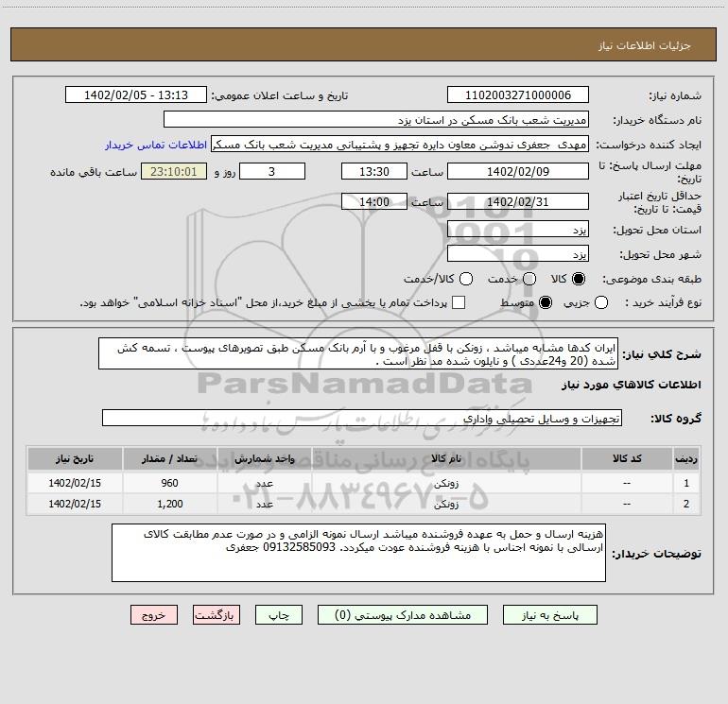Click the validity time field 14:00
This screenshot has height=704, width=728.
point(374,201)
